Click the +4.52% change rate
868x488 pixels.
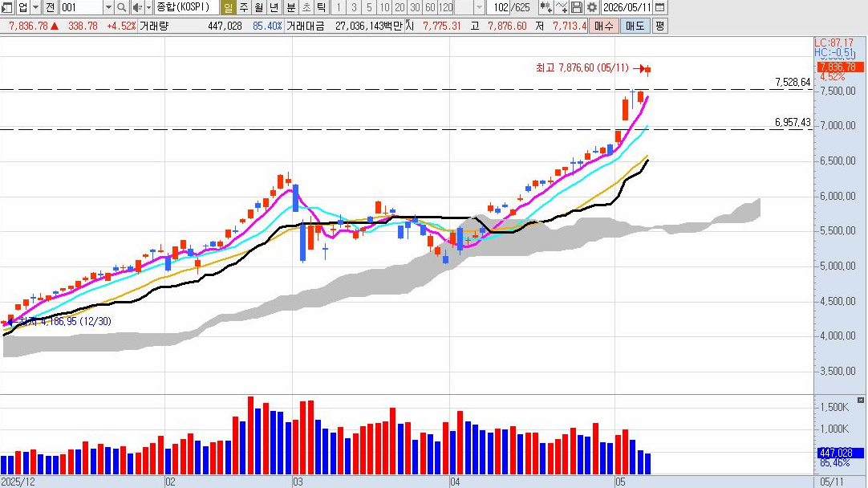tap(121, 26)
